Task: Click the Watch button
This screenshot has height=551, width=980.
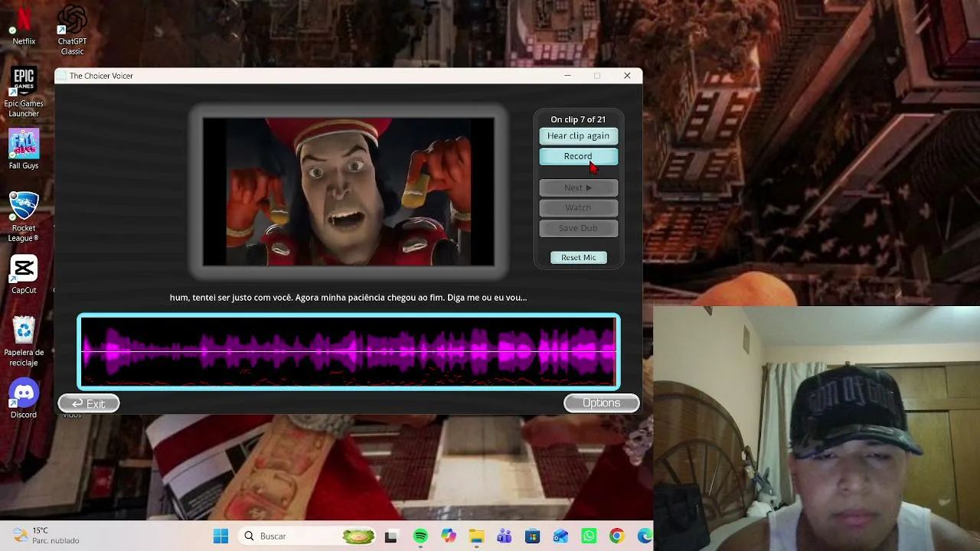Action: click(x=578, y=207)
